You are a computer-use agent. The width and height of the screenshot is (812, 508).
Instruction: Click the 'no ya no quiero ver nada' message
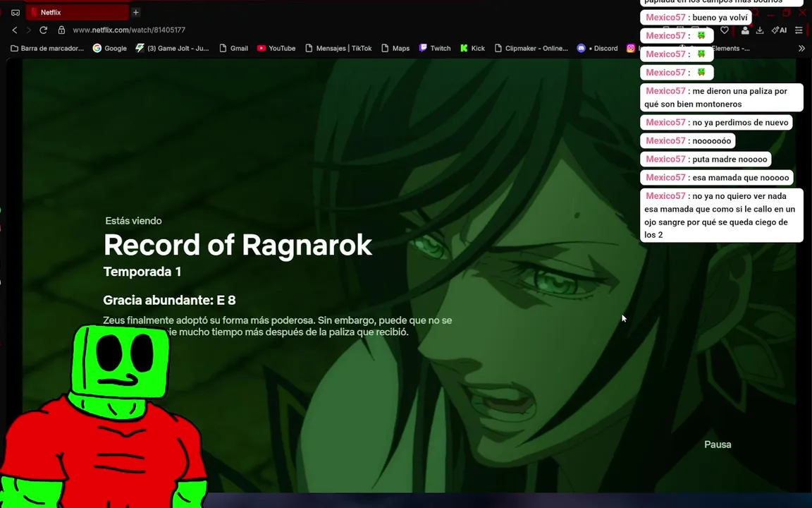721,215
